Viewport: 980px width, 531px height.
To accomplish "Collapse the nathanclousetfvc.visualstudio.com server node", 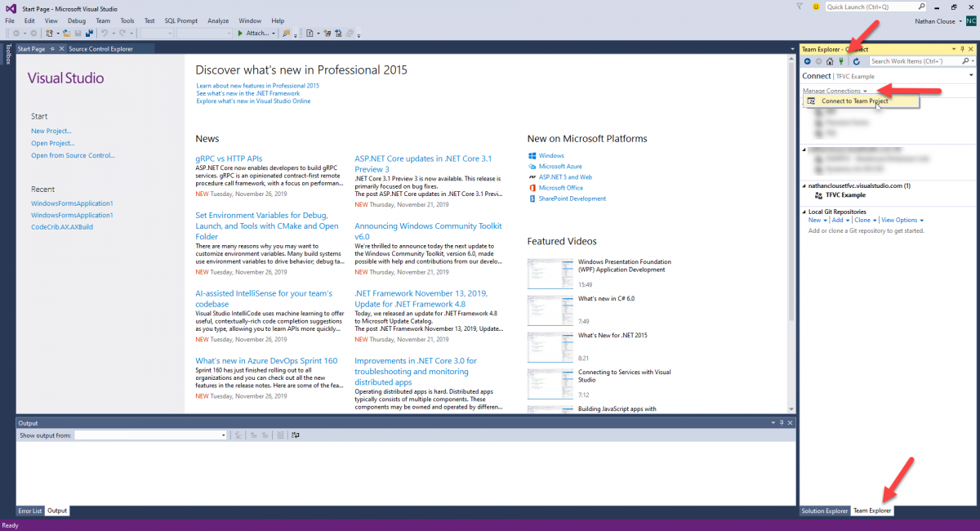I will [804, 185].
